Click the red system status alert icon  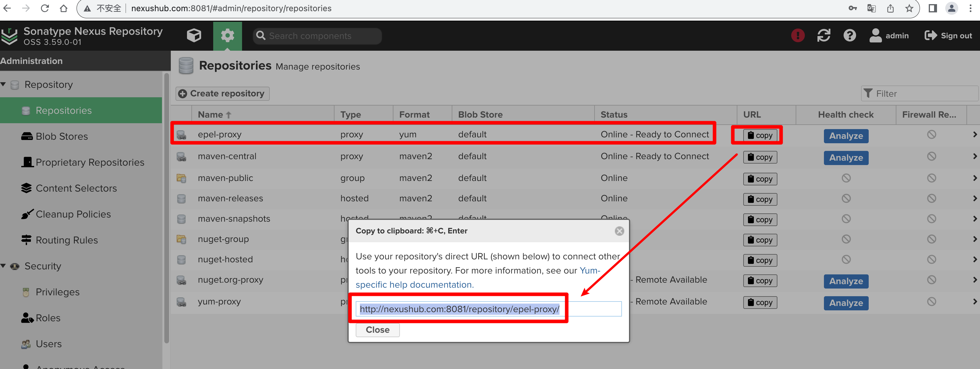pyautogui.click(x=797, y=36)
